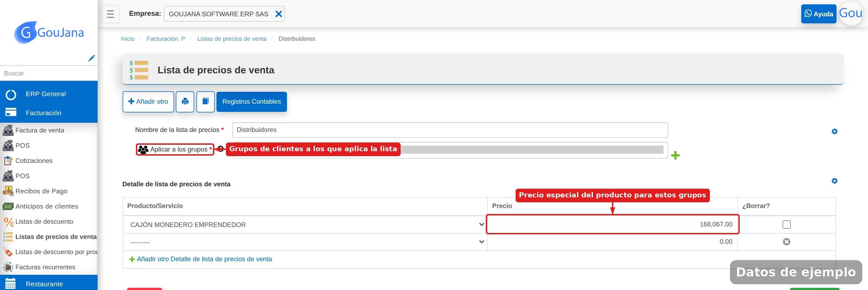The width and height of the screenshot is (868, 290).
Task: Click the GouJana logo in the sidebar
Action: pyautogui.click(x=49, y=32)
